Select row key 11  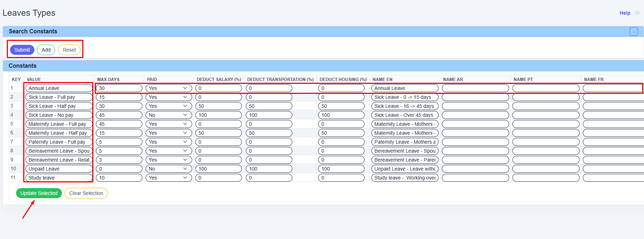13,178
